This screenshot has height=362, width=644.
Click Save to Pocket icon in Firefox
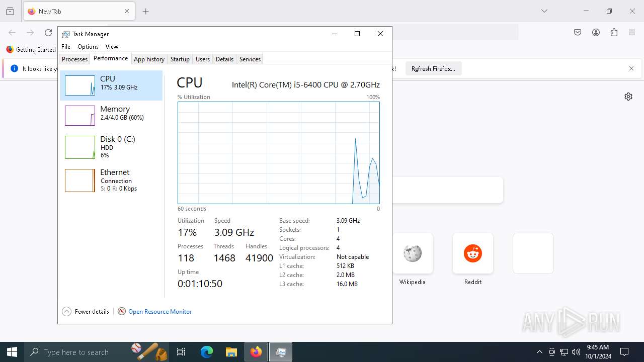pos(578,32)
